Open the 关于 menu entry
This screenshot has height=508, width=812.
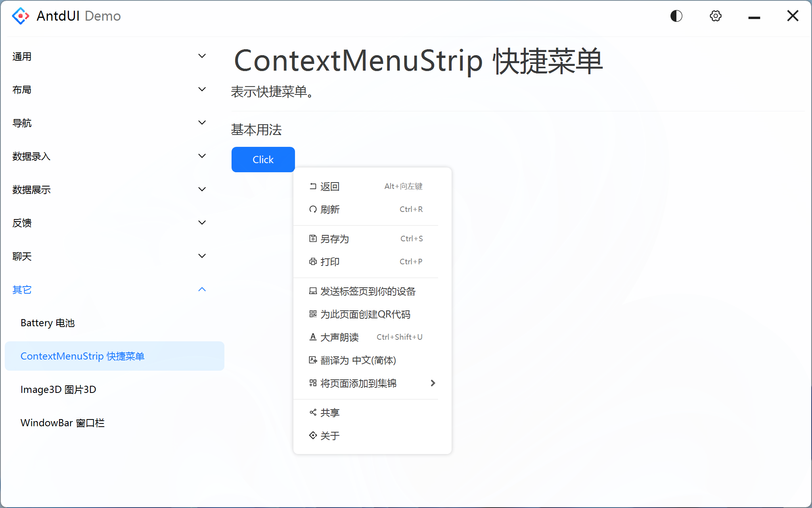pyautogui.click(x=330, y=435)
